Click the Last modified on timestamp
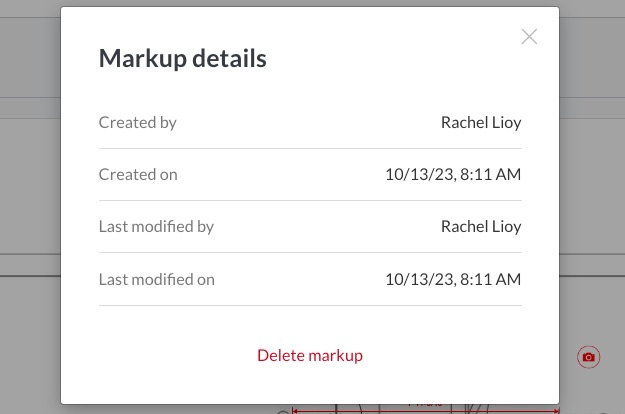 point(453,279)
